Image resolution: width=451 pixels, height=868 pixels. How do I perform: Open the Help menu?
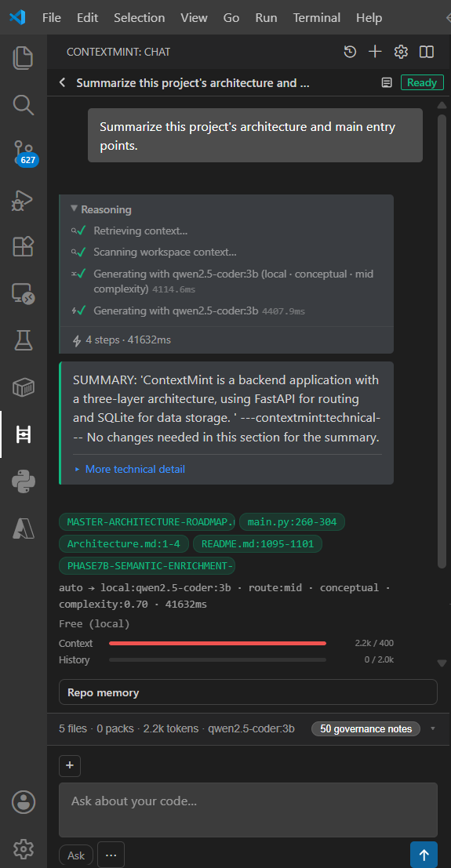tap(369, 18)
